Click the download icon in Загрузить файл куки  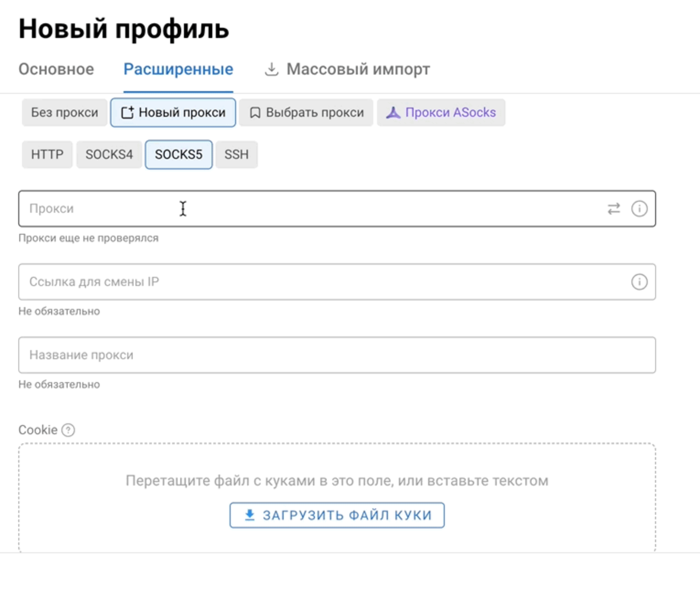pyautogui.click(x=249, y=515)
